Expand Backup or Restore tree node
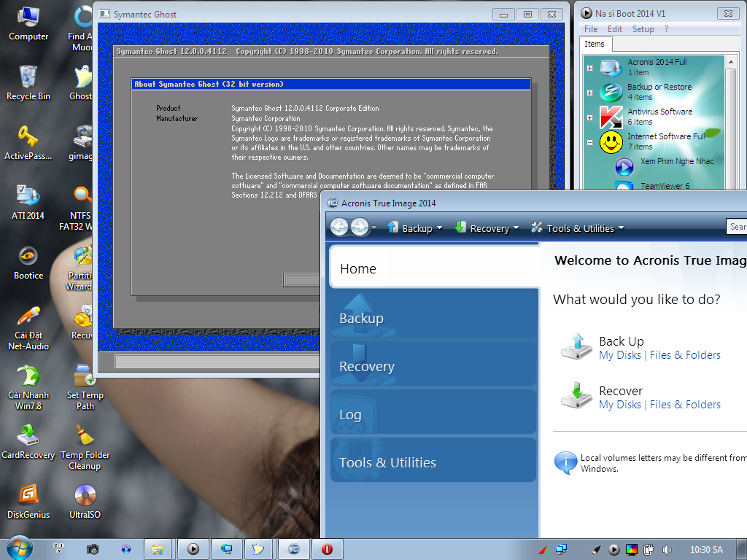The height and width of the screenshot is (560, 747). click(x=589, y=93)
